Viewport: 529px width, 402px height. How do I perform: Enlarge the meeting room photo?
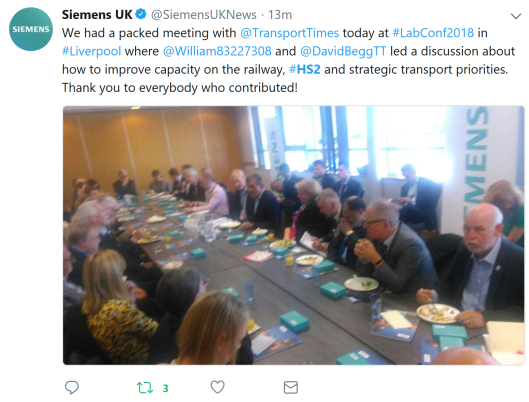click(294, 235)
